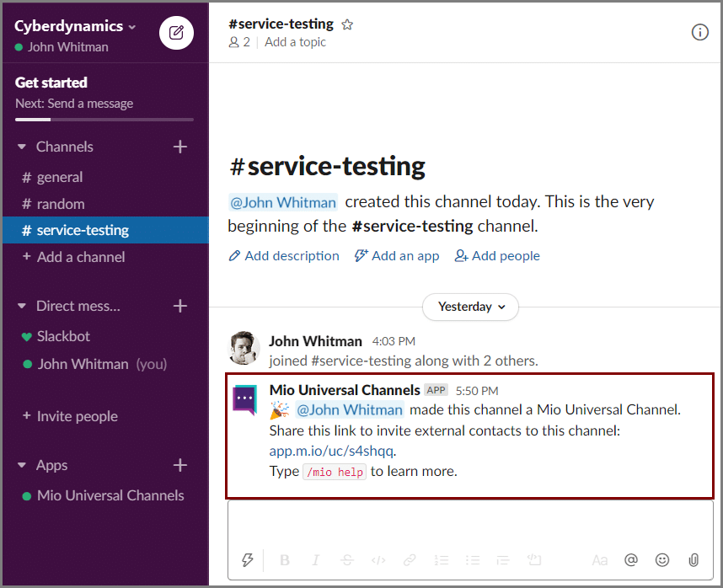Collapse the Apps section
The height and width of the screenshot is (588, 723).
pyautogui.click(x=22, y=465)
